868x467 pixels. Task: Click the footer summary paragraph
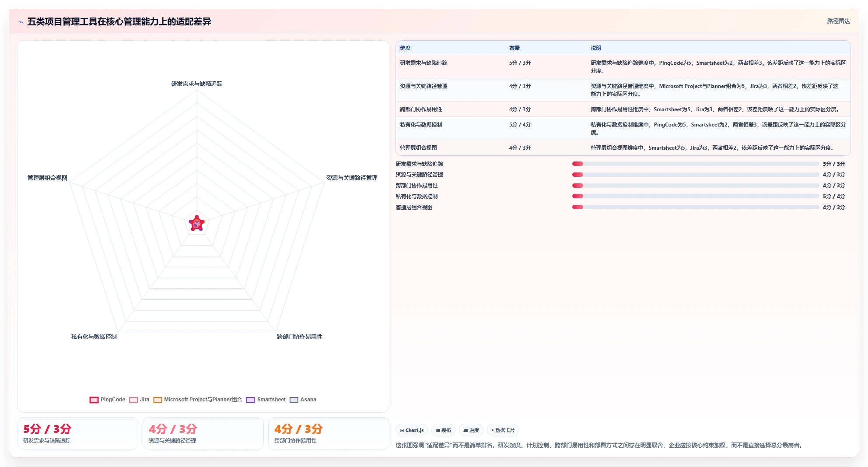(600, 445)
